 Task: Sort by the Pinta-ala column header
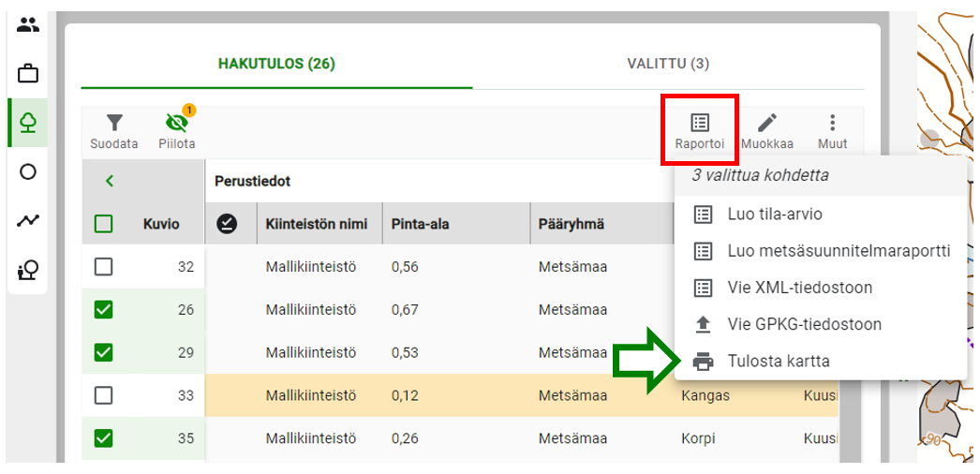[420, 224]
